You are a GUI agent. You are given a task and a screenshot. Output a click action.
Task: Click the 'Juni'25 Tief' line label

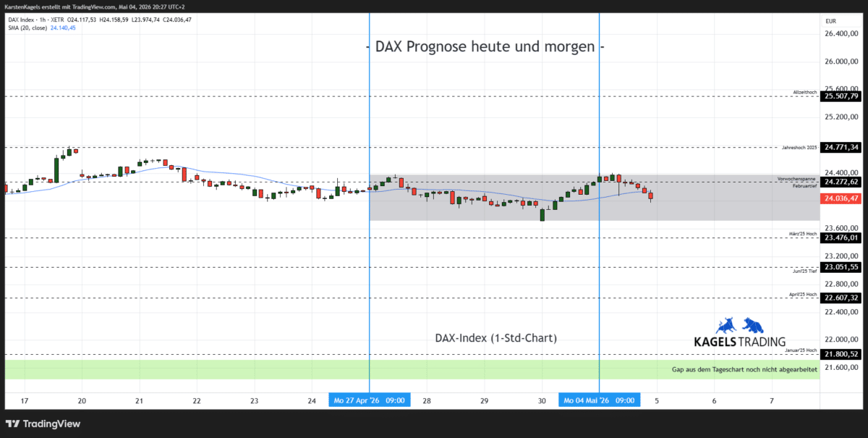(x=805, y=271)
